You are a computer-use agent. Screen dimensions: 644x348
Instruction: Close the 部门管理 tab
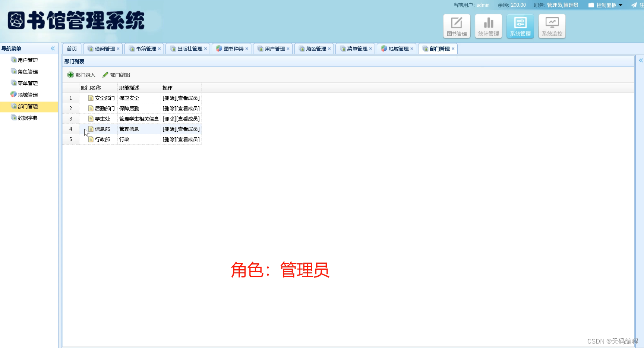(453, 48)
